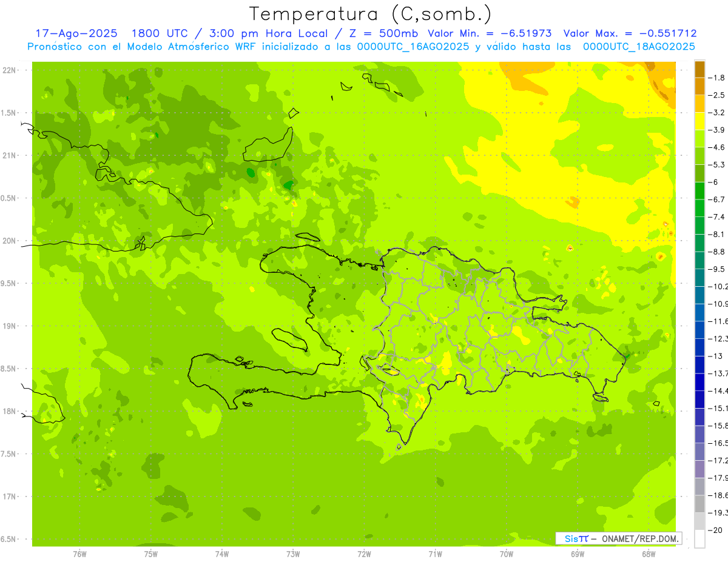The image size is (728, 562).
Task: Click the '20N' latitude label
Action: click(9, 241)
